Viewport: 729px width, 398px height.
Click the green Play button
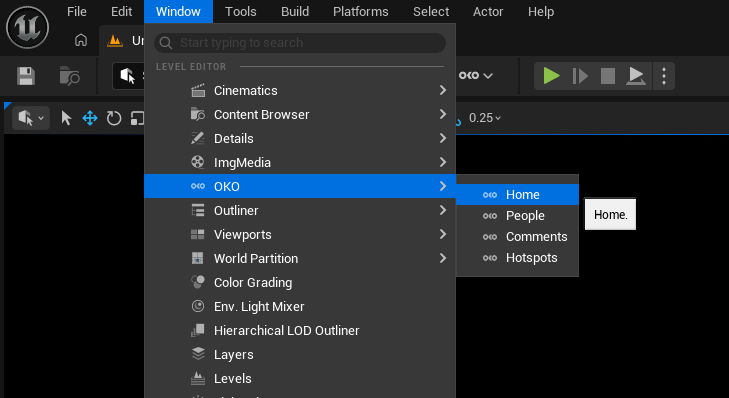coord(551,76)
